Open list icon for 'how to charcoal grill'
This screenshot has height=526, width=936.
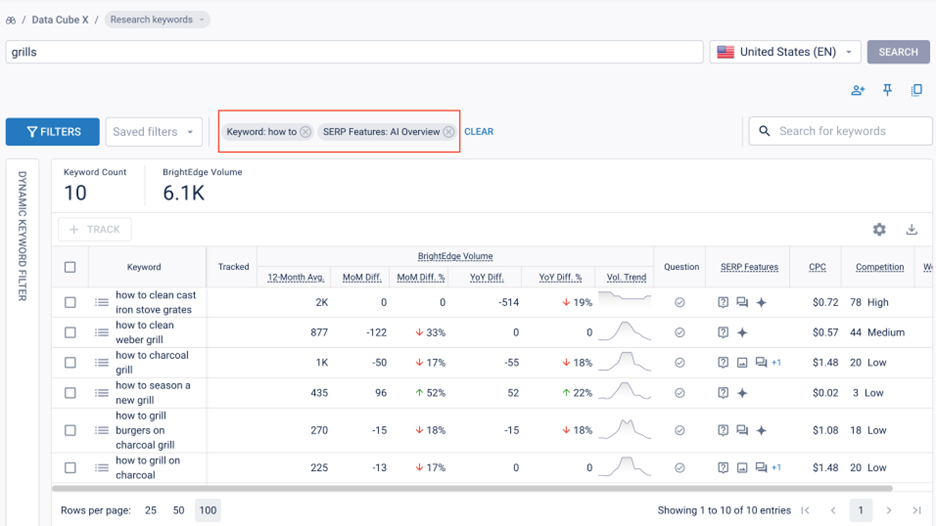pos(101,362)
